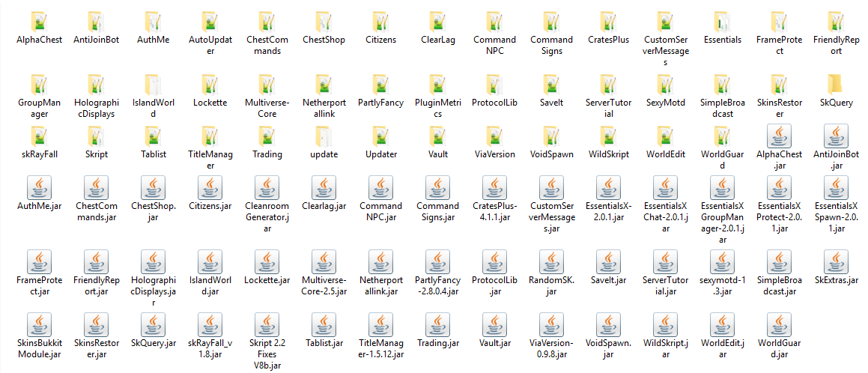The width and height of the screenshot is (868, 373).
Task: Select the Multiverse-Core folder
Action: coord(267,84)
